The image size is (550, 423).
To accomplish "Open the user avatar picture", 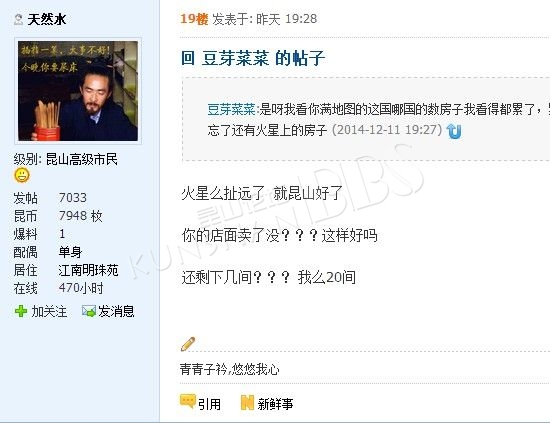I will (78, 91).
